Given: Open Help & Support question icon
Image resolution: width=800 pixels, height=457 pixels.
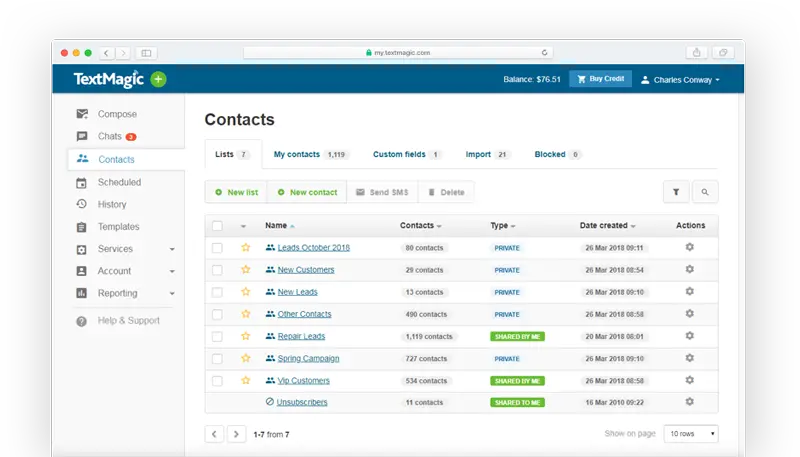Looking at the screenshot, I should 81,321.
